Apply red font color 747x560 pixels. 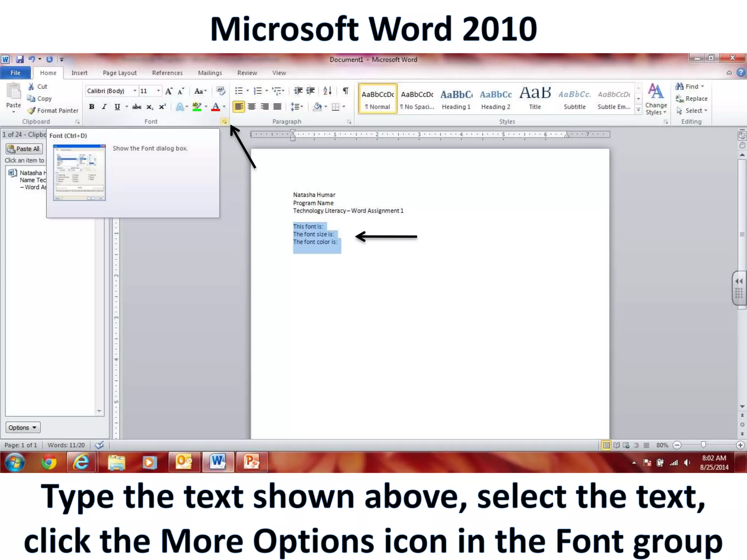tap(216, 107)
